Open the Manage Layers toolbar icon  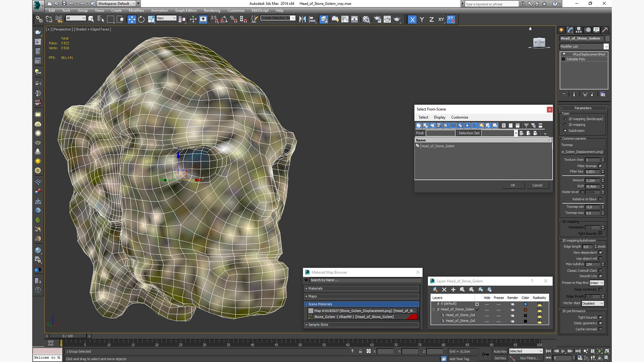pos(324,19)
